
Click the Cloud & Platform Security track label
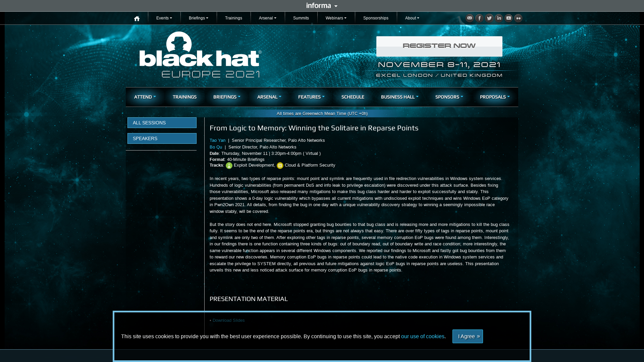(310, 165)
